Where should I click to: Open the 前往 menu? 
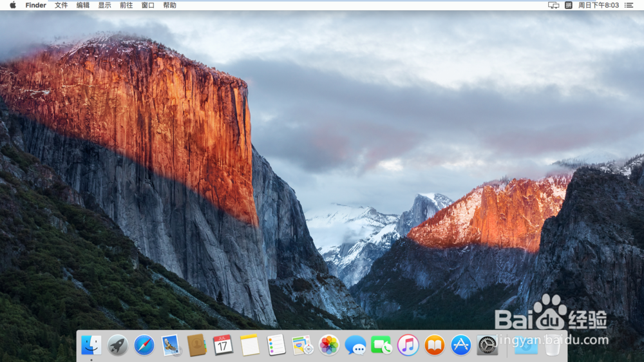(x=126, y=5)
